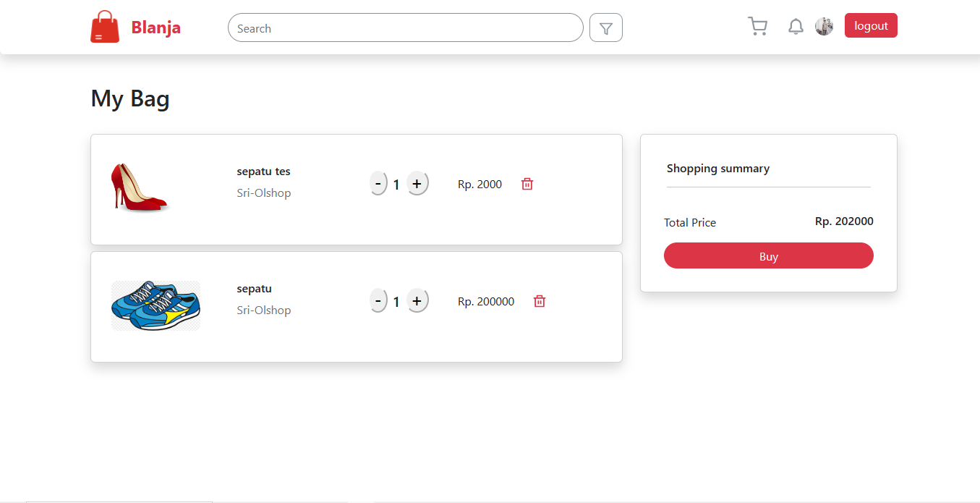Increase quantity of 'sepatu tes'
The height and width of the screenshot is (503, 980).
[x=417, y=183]
